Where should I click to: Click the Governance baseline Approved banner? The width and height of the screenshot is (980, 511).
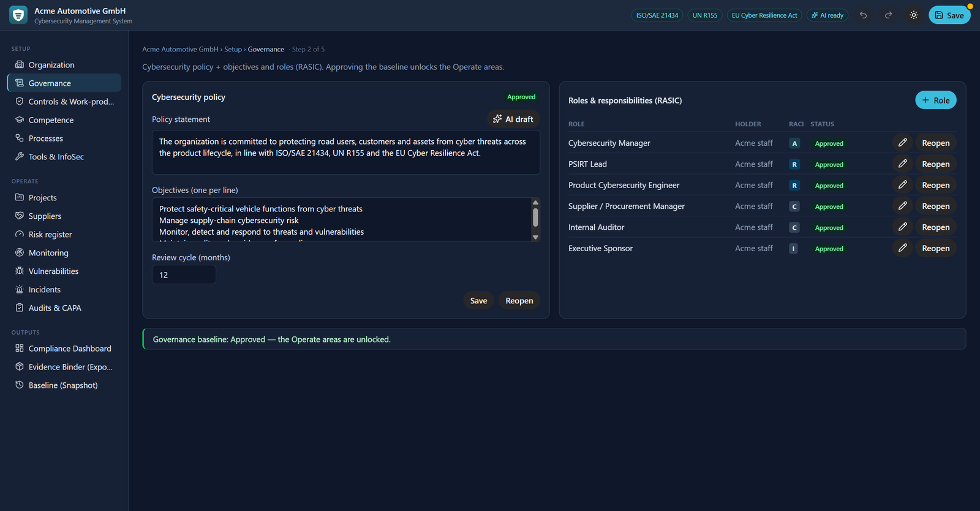click(554, 339)
